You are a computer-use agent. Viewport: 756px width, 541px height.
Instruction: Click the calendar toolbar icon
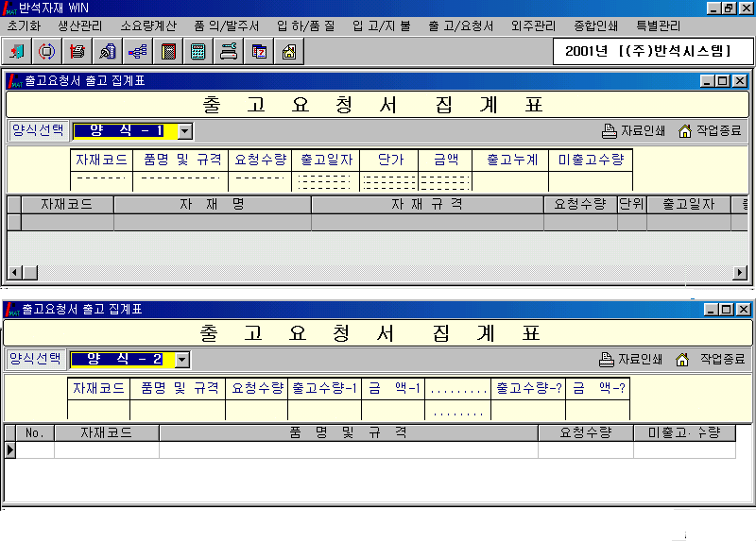(259, 52)
